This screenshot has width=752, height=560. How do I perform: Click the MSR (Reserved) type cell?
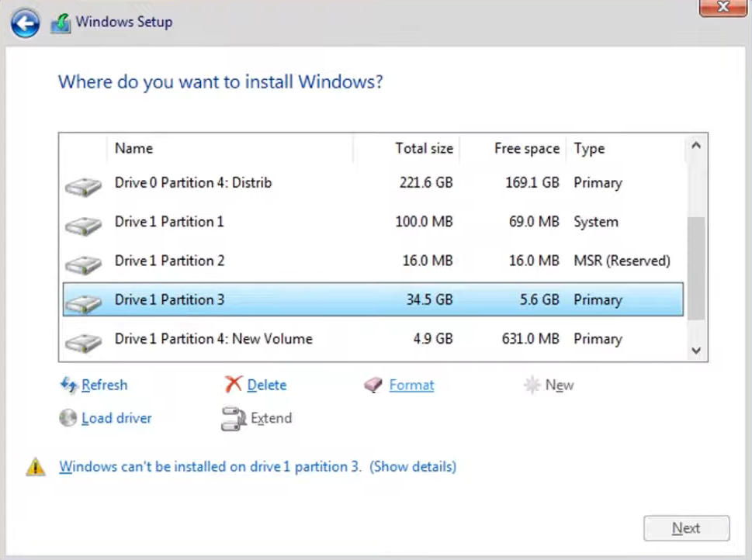[622, 261]
